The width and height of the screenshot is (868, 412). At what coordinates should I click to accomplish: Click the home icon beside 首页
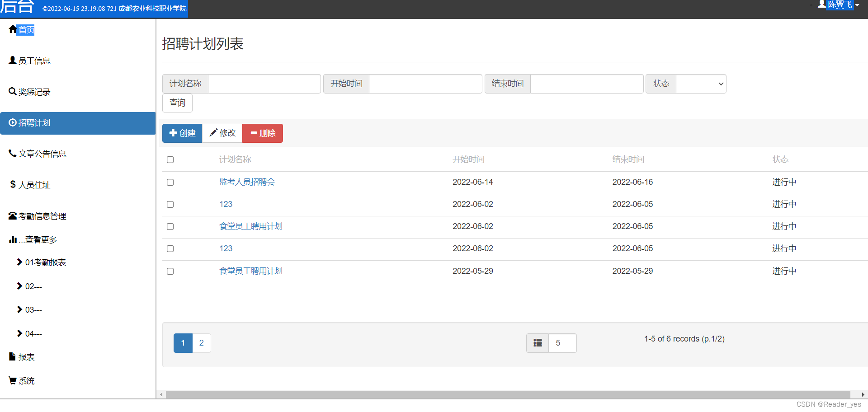(13, 29)
